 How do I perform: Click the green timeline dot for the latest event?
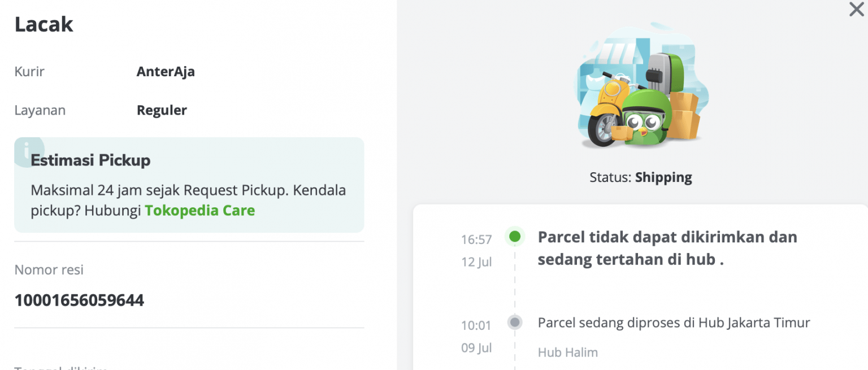(x=514, y=236)
